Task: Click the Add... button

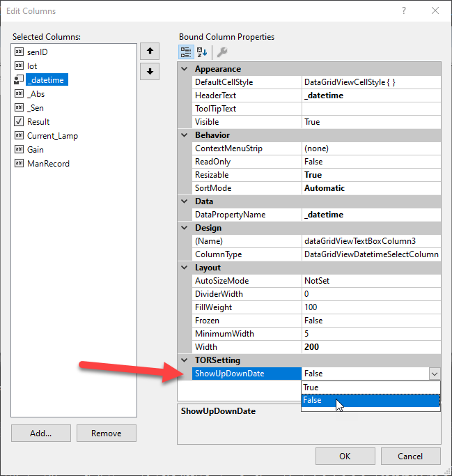Action: (41, 433)
